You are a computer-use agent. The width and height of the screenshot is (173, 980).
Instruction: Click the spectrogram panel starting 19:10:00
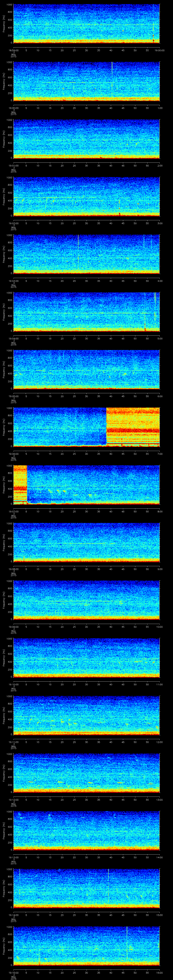[x=86, y=658]
